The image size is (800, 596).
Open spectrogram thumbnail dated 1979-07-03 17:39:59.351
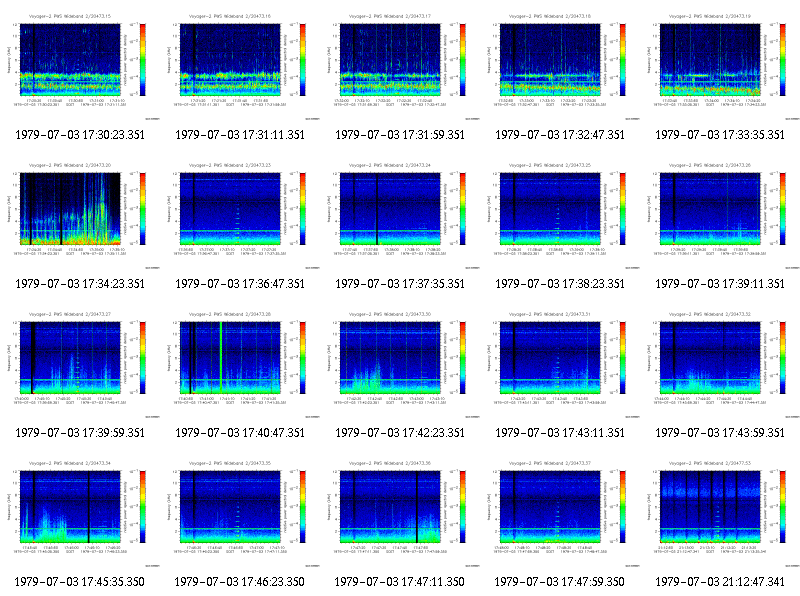coord(80,364)
